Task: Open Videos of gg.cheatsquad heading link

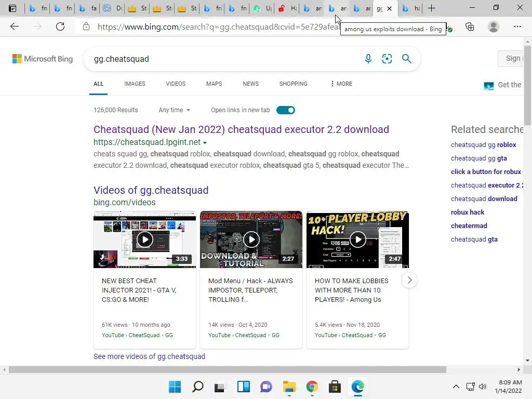Action: coord(151,190)
